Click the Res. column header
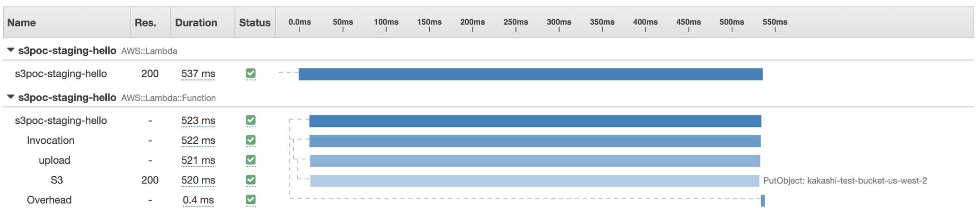The height and width of the screenshot is (213, 980). 145,22
